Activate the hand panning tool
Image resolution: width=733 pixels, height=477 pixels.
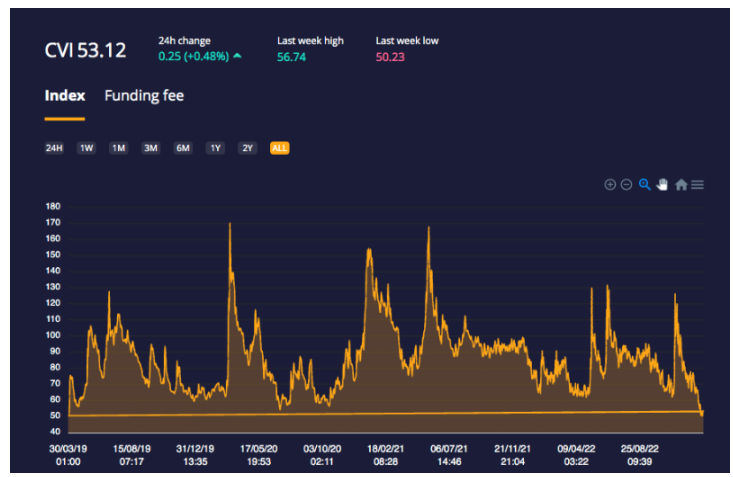(662, 185)
